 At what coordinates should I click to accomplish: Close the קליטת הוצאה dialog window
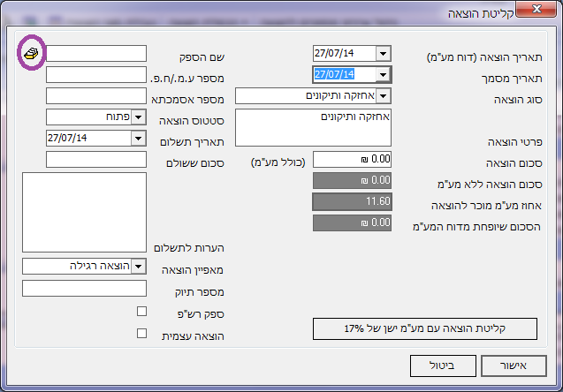point(536,9)
